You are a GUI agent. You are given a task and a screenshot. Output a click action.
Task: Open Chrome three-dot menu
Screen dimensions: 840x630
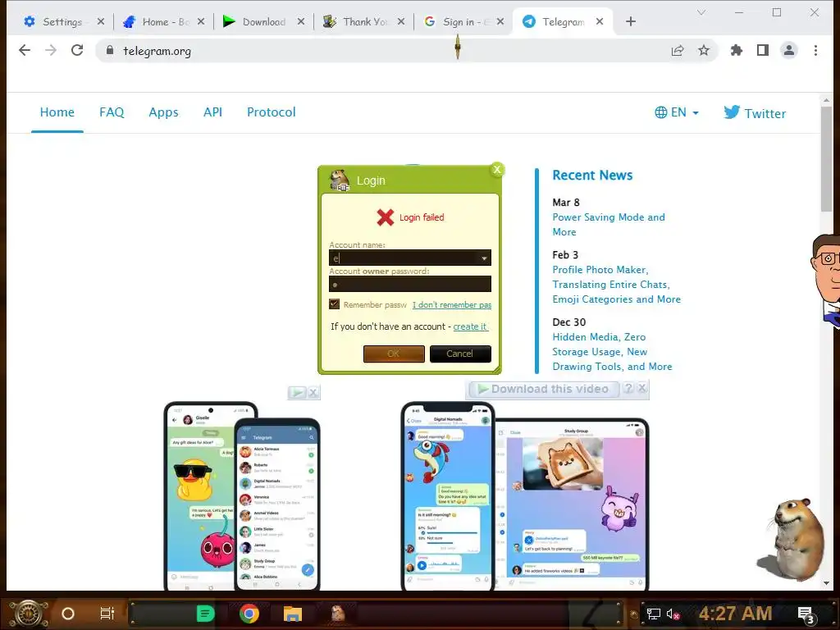tap(815, 50)
